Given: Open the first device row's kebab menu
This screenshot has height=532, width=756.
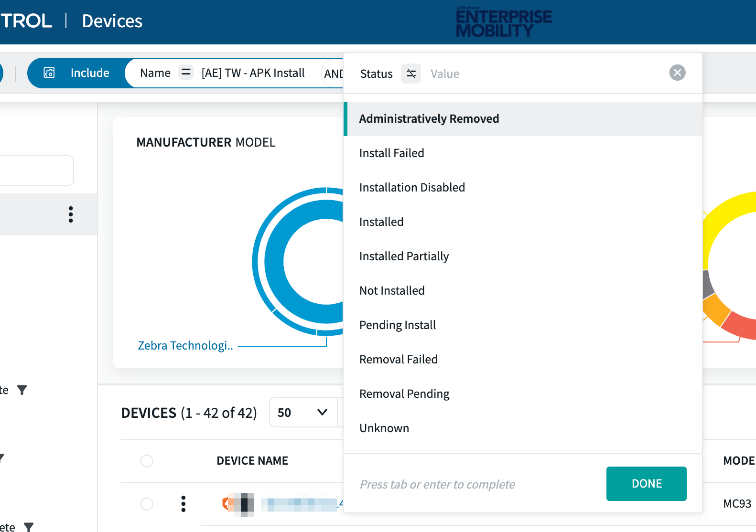Looking at the screenshot, I should coord(183,504).
